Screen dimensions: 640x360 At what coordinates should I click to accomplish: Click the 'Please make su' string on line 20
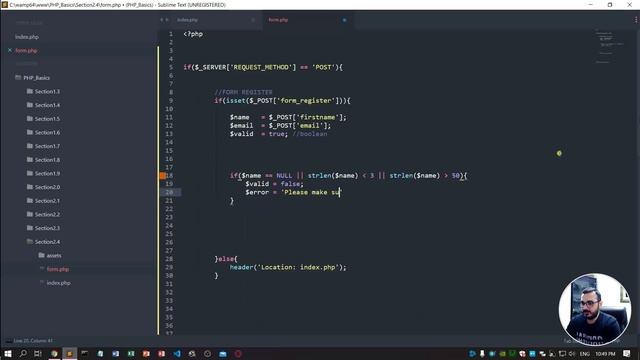[x=311, y=192]
